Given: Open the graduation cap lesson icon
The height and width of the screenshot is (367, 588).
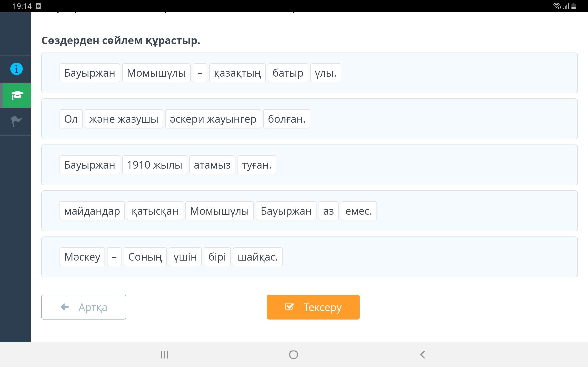Looking at the screenshot, I should pyautogui.click(x=17, y=95).
